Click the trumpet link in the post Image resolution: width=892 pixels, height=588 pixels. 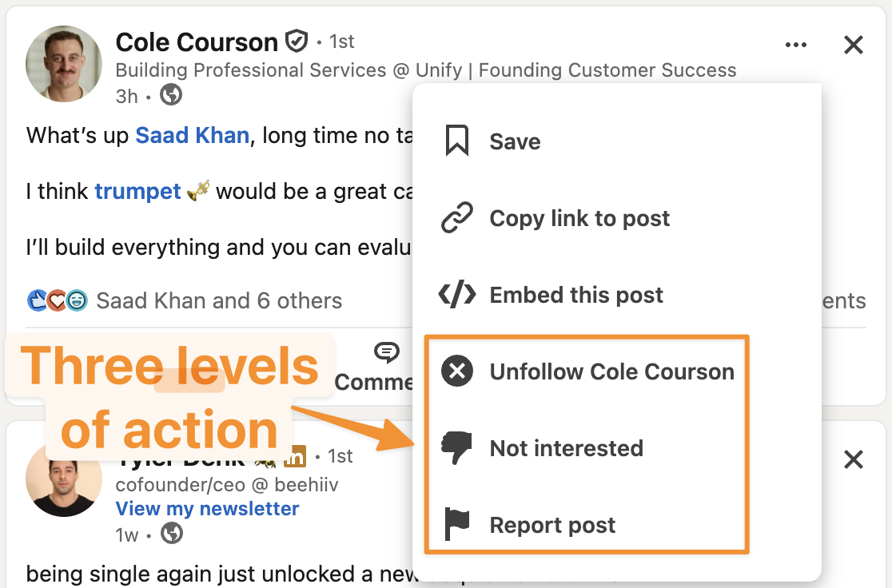[x=137, y=191]
